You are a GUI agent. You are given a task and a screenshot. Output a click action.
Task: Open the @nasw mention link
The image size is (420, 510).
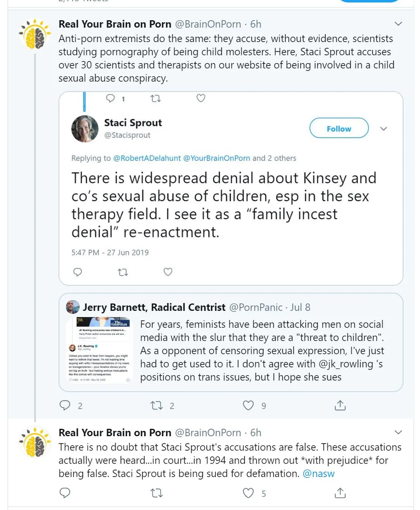[x=319, y=474]
